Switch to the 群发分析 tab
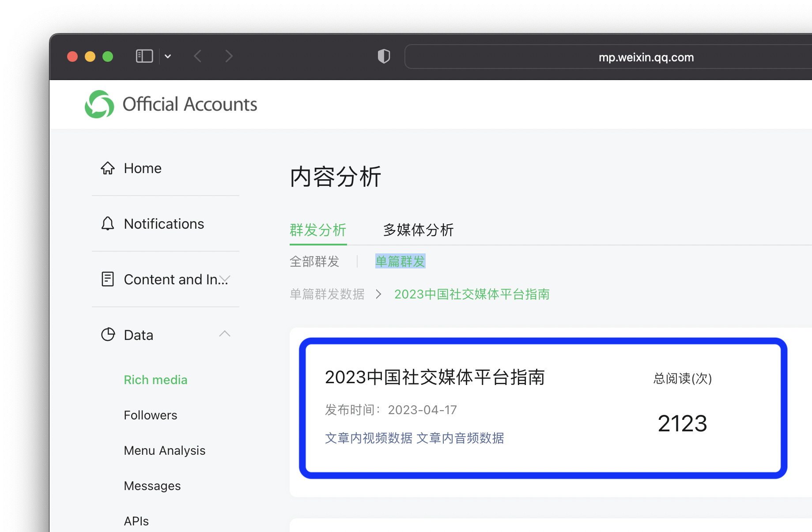Screen dimensions: 812x532 (318, 230)
